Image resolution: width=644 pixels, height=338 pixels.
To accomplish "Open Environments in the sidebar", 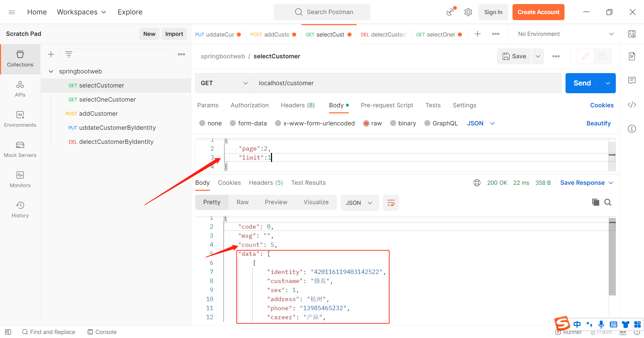I will (20, 119).
